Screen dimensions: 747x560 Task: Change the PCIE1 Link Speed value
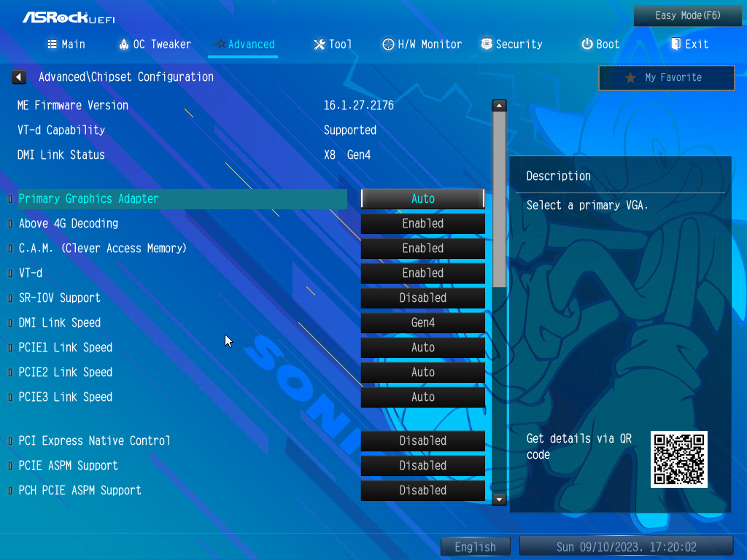tap(422, 347)
